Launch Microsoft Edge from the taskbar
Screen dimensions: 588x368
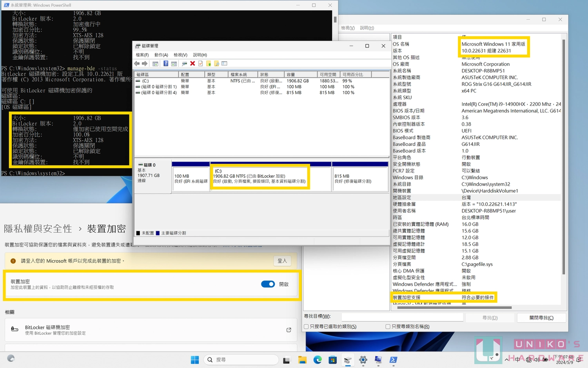click(318, 360)
